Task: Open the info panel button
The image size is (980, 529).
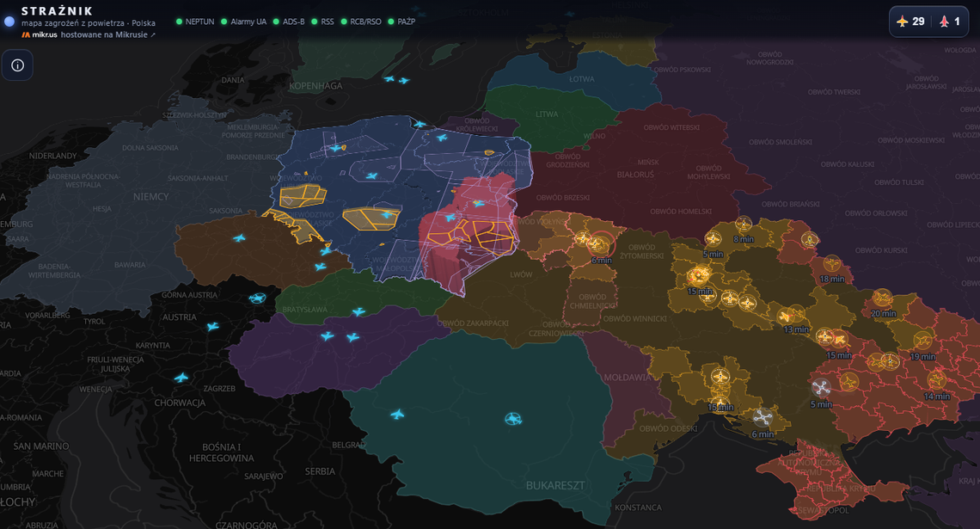Action: click(17, 65)
